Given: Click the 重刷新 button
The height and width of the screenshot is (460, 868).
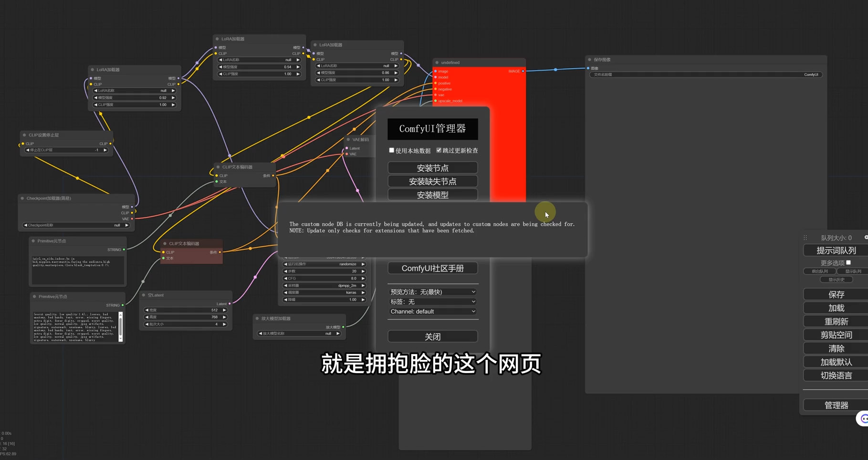Looking at the screenshot, I should tap(836, 321).
